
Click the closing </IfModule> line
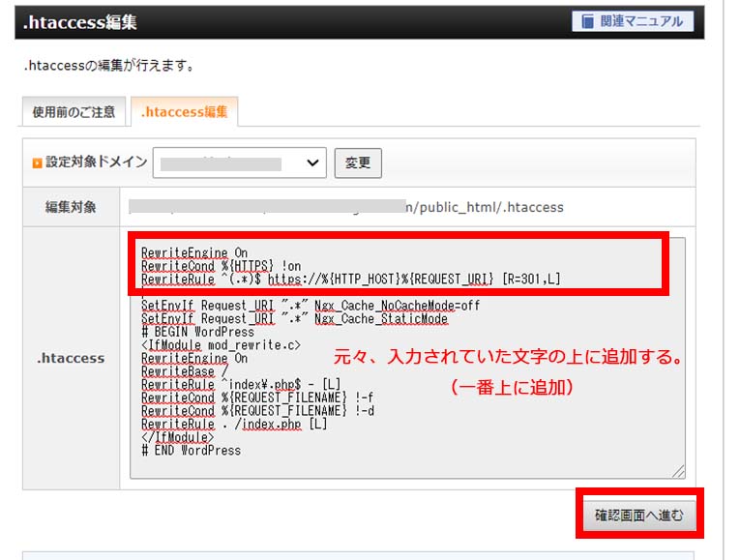(177, 437)
